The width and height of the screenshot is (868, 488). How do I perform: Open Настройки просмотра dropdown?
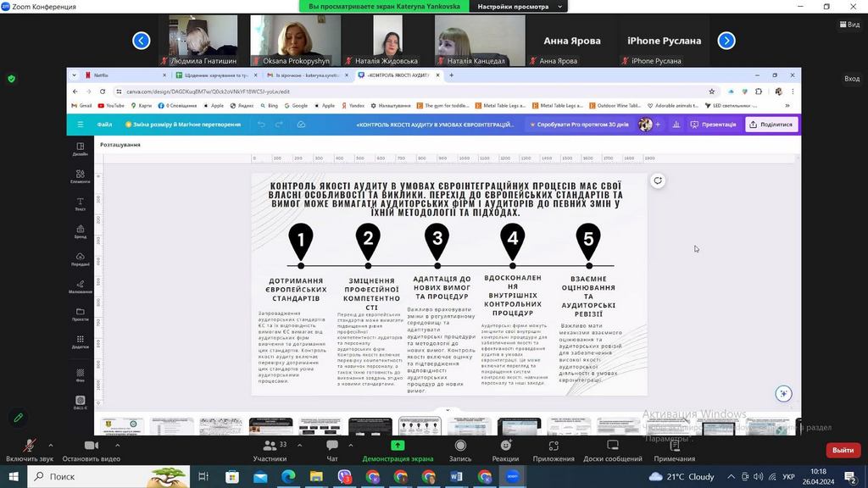[518, 7]
